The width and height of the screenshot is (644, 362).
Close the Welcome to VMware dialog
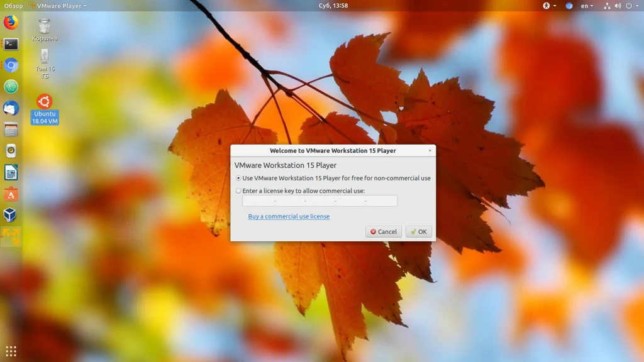tap(430, 151)
